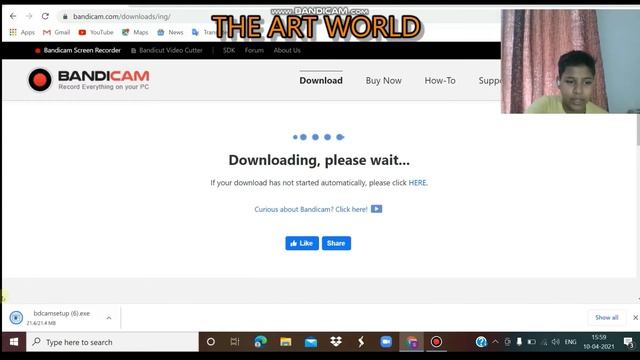Open Dropbox from taskbar

click(x=336, y=342)
